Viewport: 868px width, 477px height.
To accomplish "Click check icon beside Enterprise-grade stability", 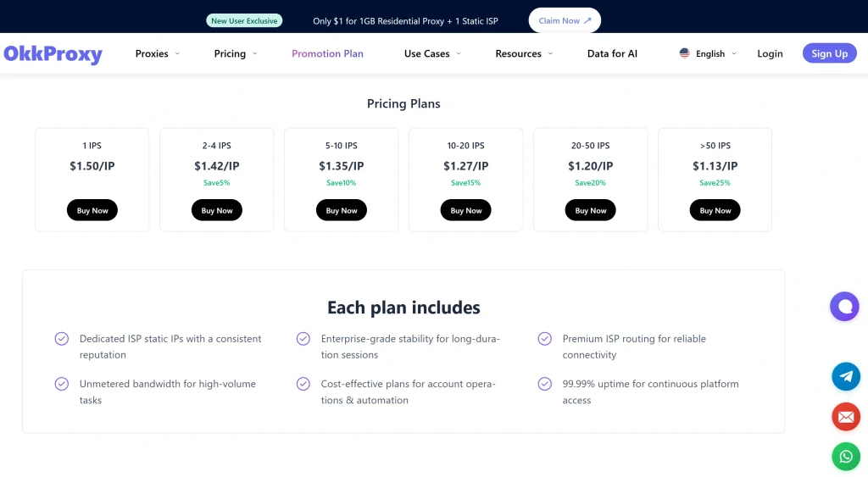I will tap(303, 339).
